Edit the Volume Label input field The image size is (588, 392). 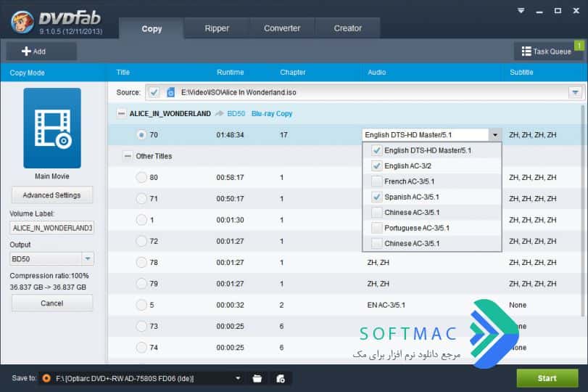(51, 228)
